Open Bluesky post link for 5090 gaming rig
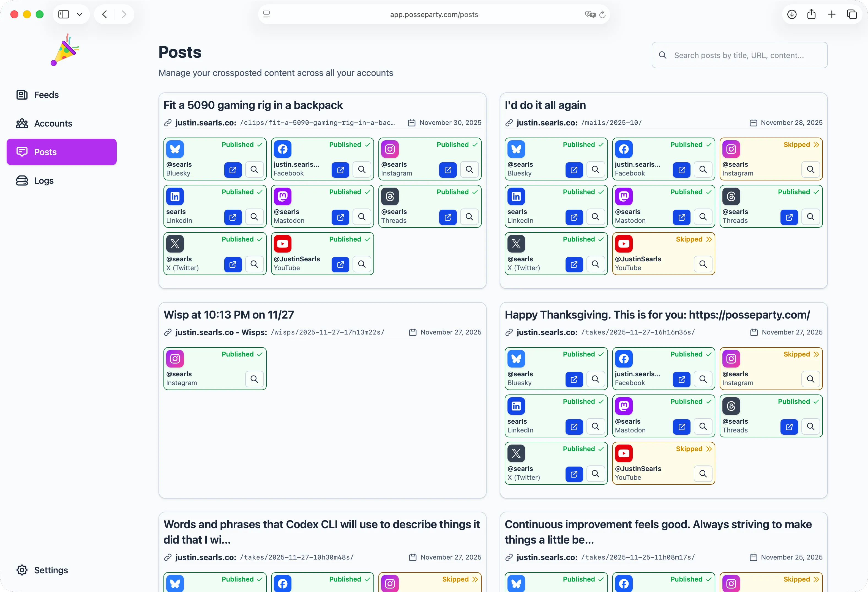Screen dimensions: 868x592 click(x=233, y=170)
